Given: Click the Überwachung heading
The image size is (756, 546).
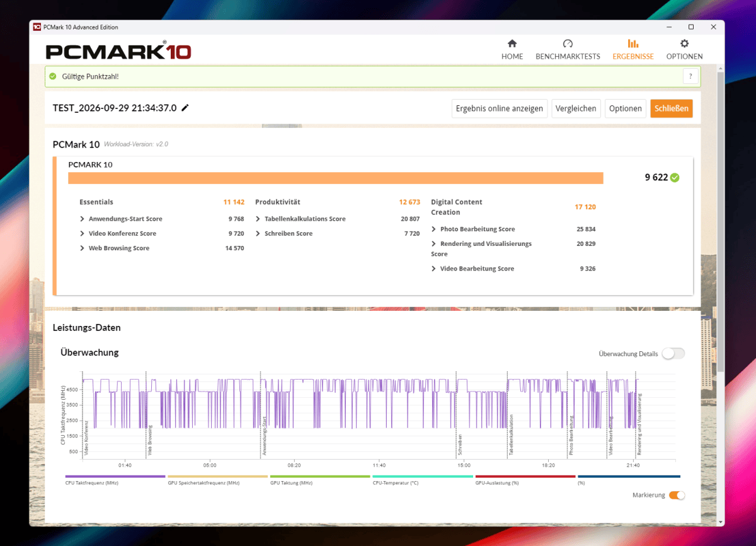Looking at the screenshot, I should (89, 352).
